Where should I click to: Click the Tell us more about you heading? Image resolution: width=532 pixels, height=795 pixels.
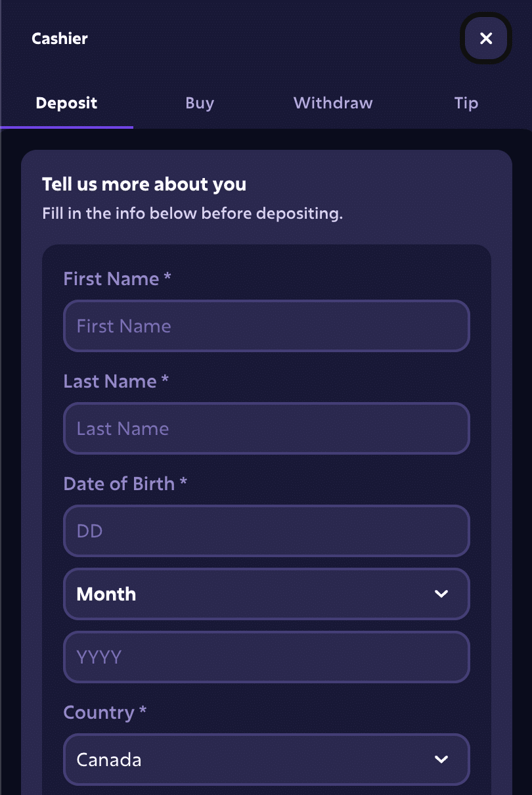[x=144, y=185]
